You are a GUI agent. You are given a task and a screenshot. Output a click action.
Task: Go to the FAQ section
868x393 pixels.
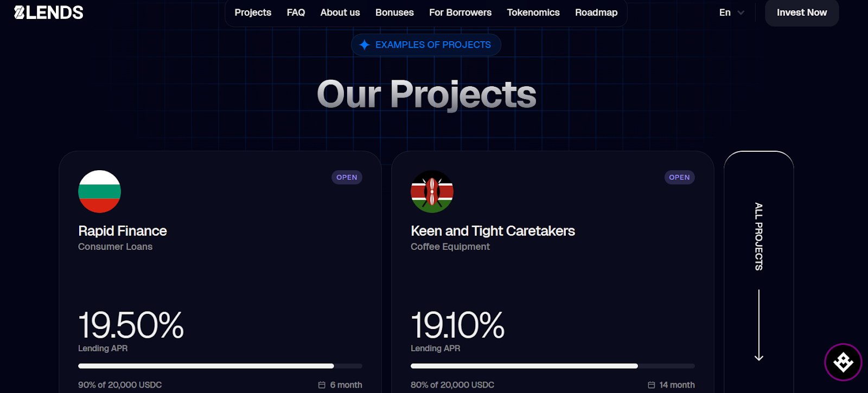[x=296, y=12]
